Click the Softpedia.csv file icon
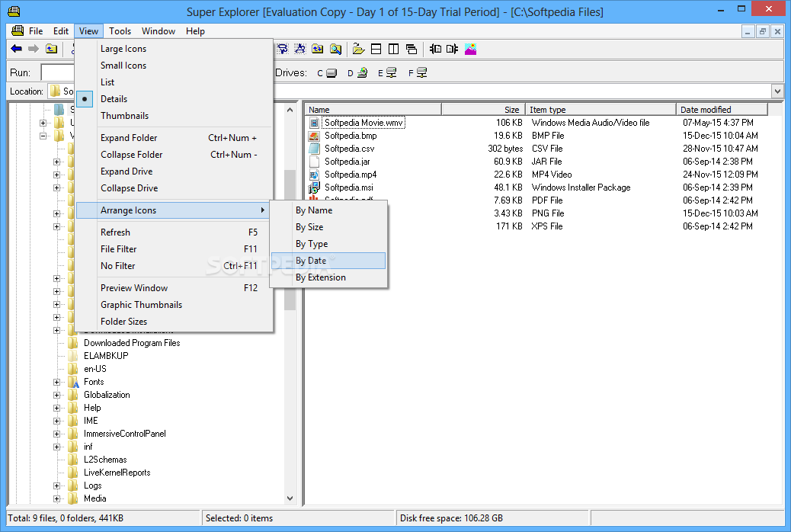791x532 pixels. point(314,149)
